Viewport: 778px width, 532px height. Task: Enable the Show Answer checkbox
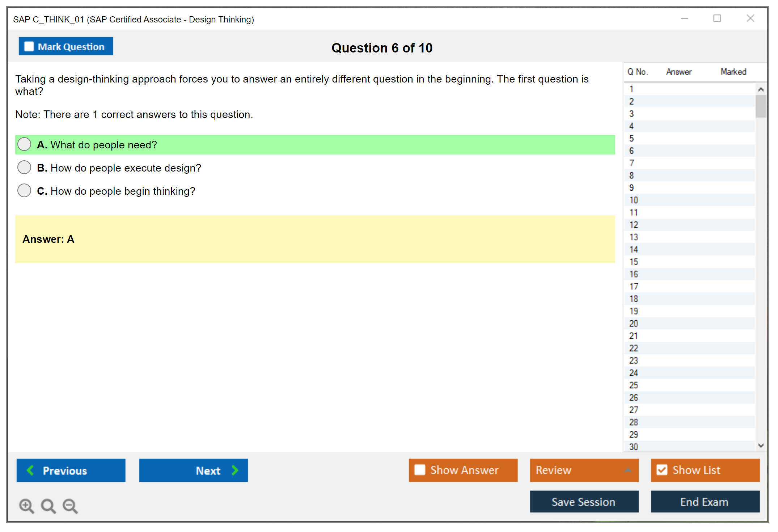(x=420, y=470)
